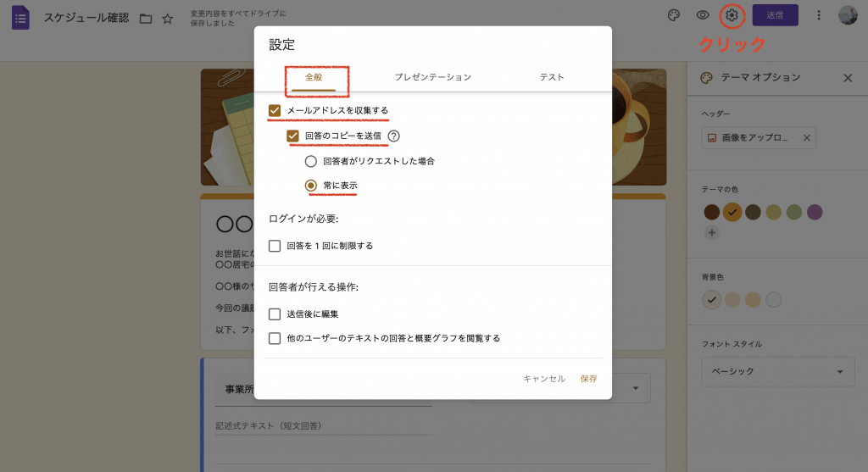Enable 回答を1回に制限する checkbox

click(x=275, y=246)
